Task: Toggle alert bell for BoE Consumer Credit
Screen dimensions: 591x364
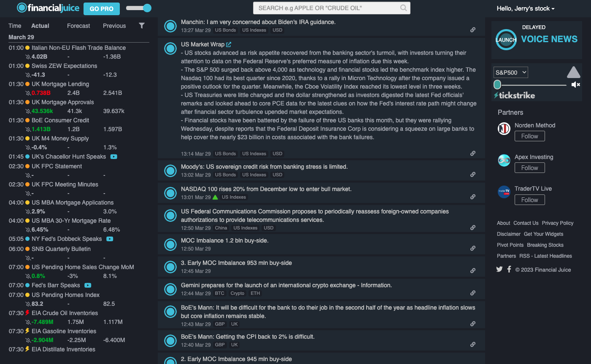Action: point(28,129)
